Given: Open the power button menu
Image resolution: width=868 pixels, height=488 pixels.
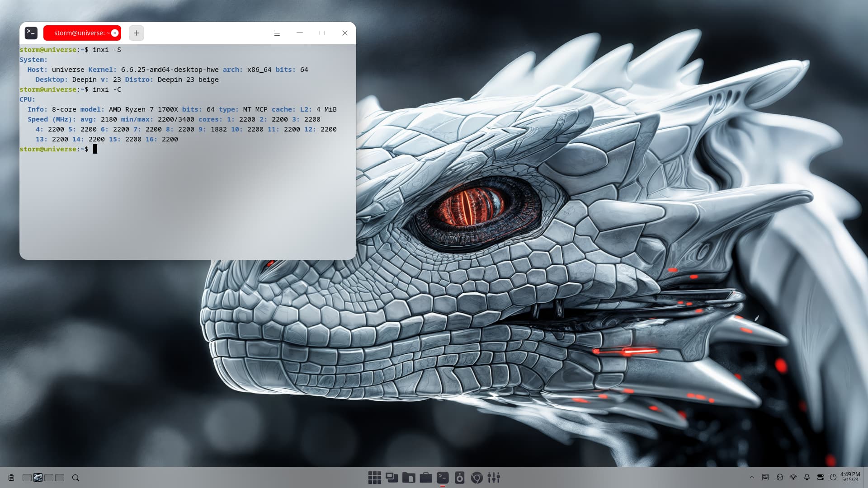Looking at the screenshot, I should coord(833,477).
